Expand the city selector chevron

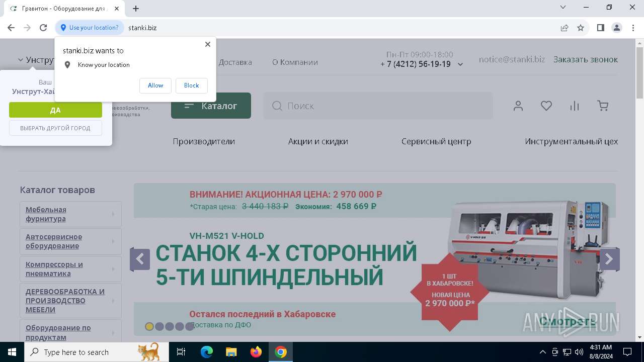point(21,60)
